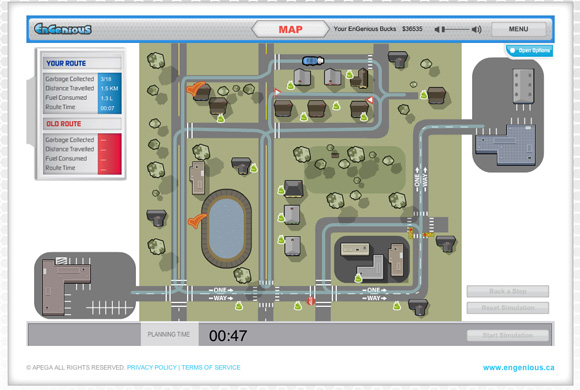This screenshot has width=580, height=390.
Task: Toggle the Open Options switch
Action: click(530, 51)
